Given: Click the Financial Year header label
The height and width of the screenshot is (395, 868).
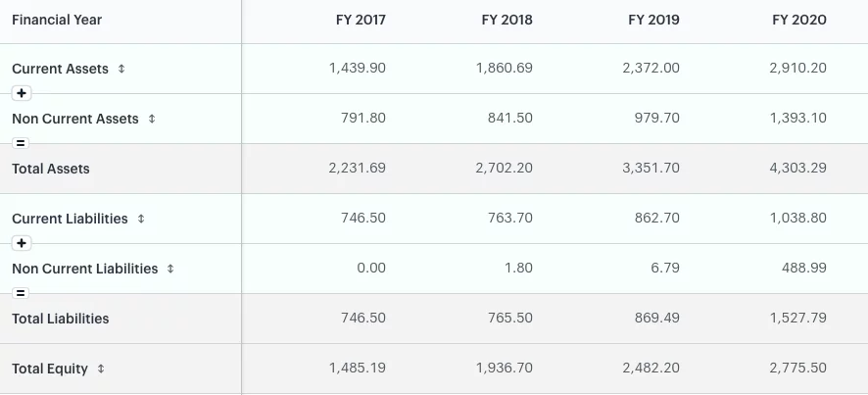Looking at the screenshot, I should click(x=57, y=20).
